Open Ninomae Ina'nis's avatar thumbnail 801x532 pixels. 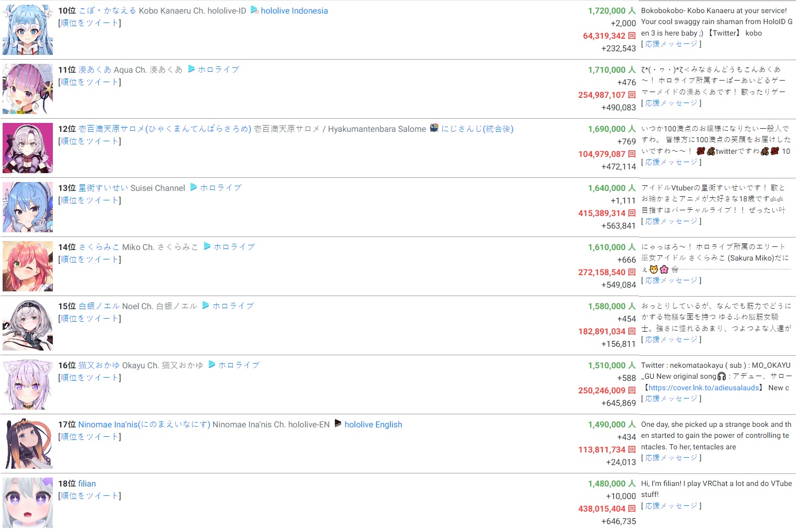pos(28,444)
